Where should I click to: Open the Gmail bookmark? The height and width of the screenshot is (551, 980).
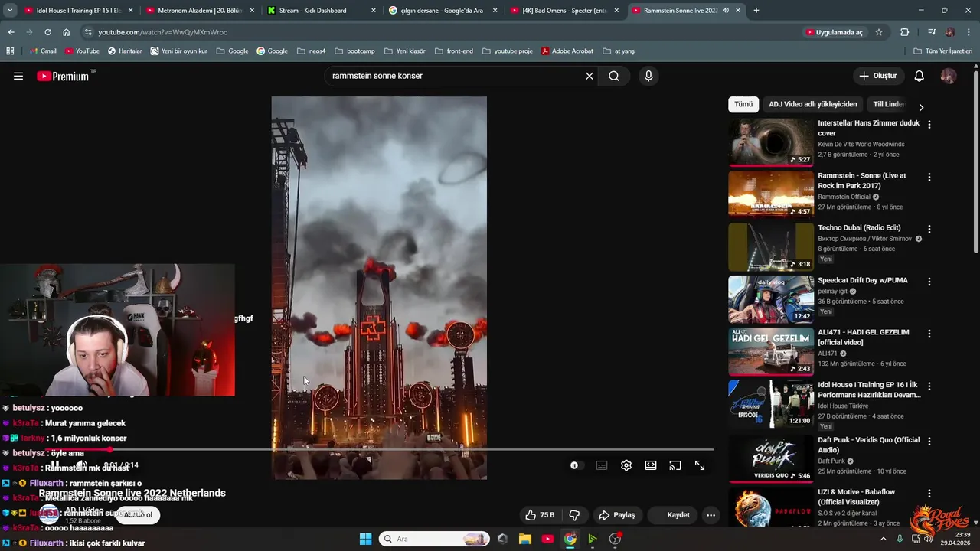click(43, 51)
